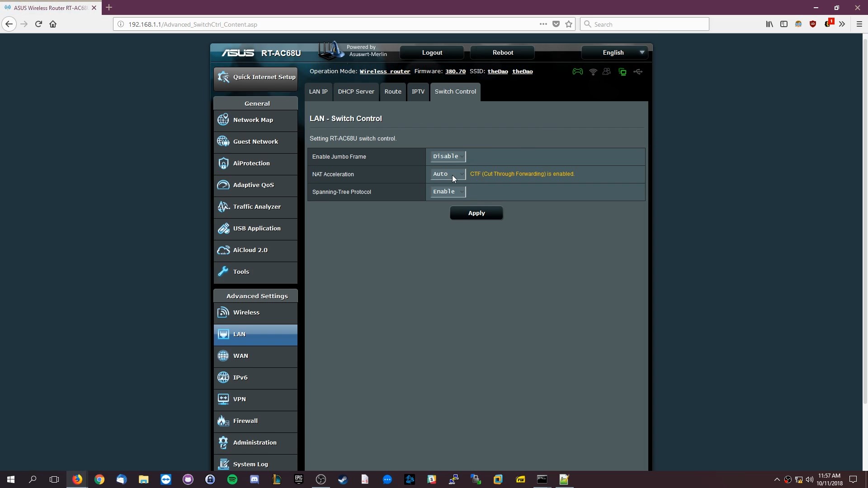868x488 pixels.
Task: Open the IPTV tab
Action: (x=418, y=92)
